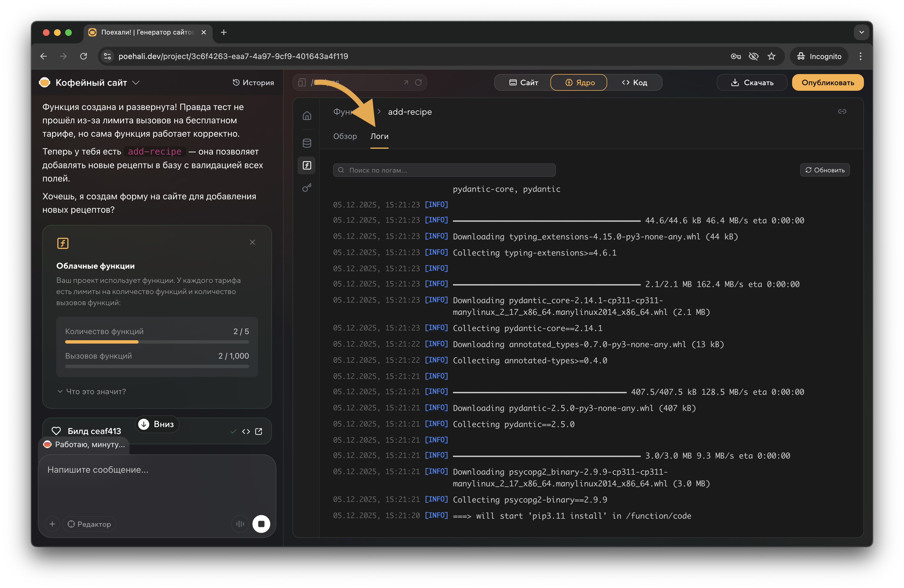
Task: Toggle the Редактор mode button
Action: tap(90, 524)
